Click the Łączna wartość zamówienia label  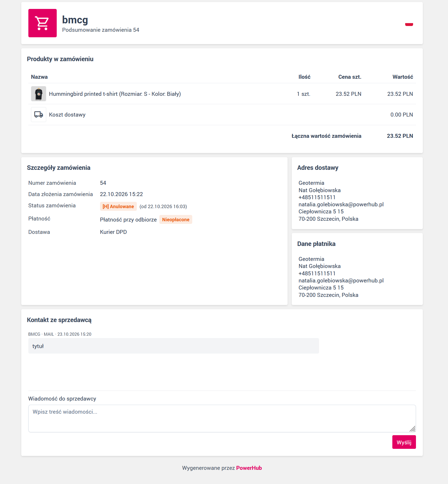pyautogui.click(x=326, y=136)
